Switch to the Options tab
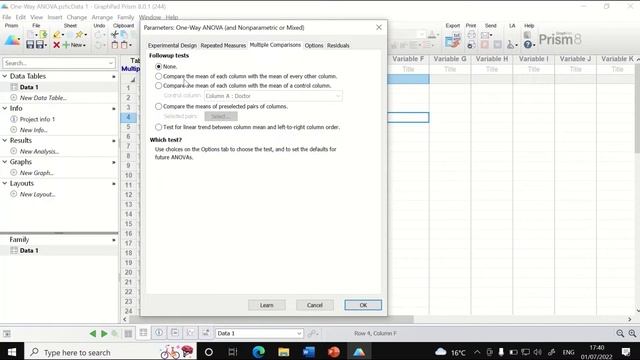Viewport: 640px width, 360px height. [x=314, y=45]
